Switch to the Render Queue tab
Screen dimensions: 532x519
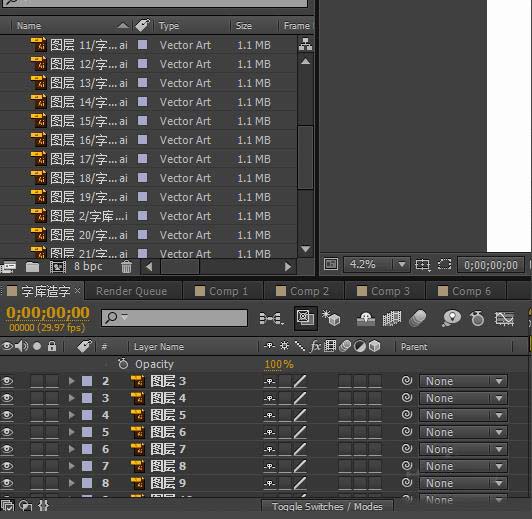tap(131, 291)
